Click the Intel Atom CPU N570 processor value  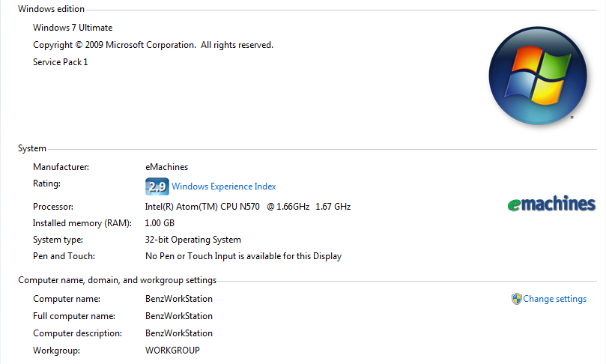point(247,207)
